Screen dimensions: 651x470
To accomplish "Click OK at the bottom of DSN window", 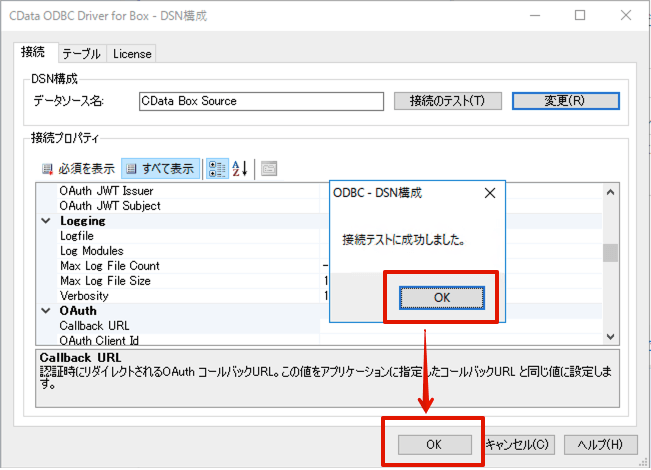I will 435,445.
